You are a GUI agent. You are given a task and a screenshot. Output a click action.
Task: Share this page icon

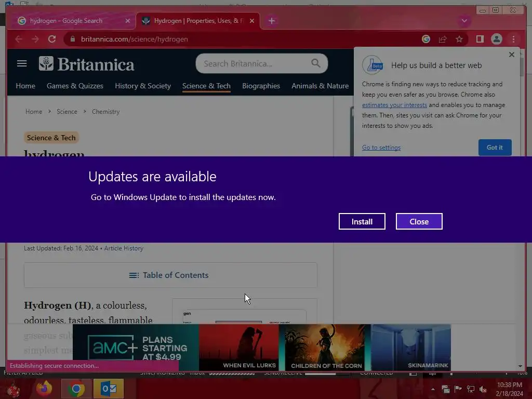[x=443, y=39]
